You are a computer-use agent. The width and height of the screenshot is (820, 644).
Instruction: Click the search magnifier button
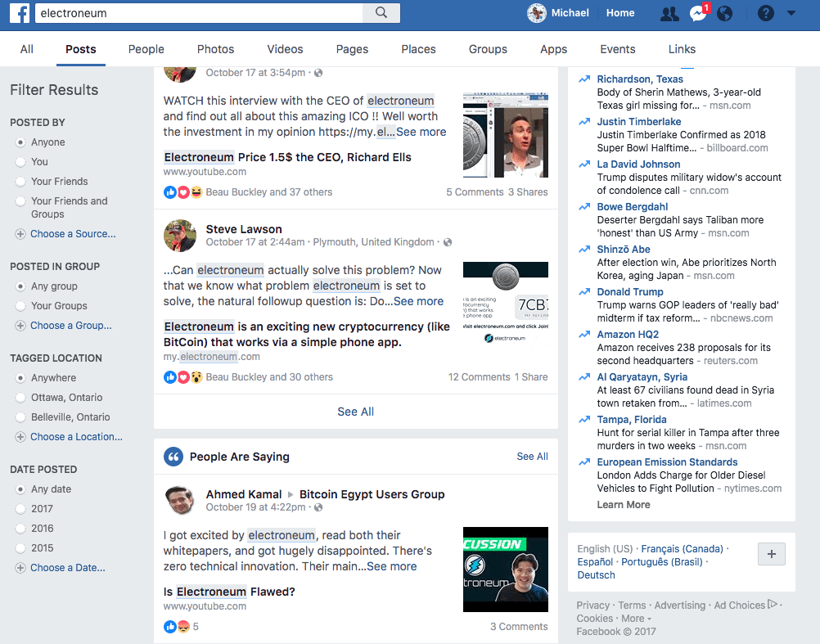pyautogui.click(x=381, y=13)
